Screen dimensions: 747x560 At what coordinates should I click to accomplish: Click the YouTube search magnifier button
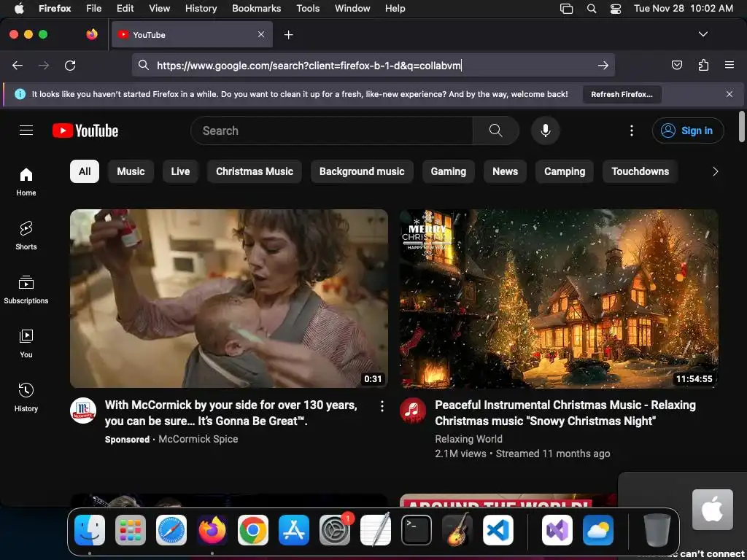click(x=495, y=131)
